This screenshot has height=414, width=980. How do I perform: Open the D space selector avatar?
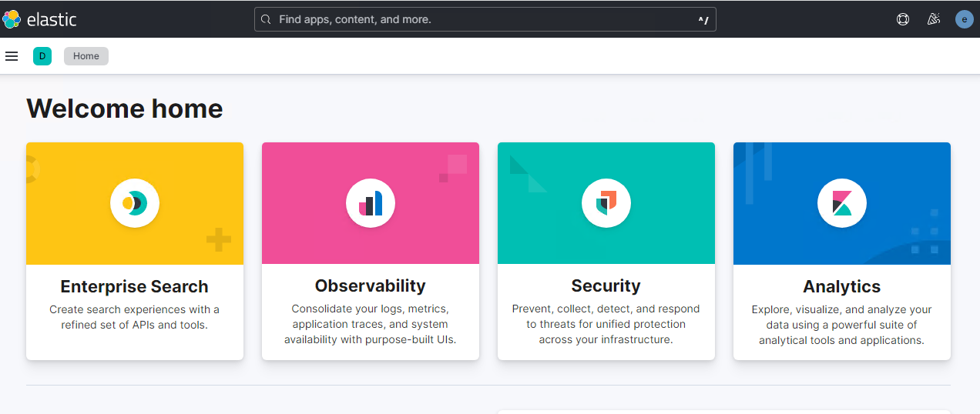42,56
